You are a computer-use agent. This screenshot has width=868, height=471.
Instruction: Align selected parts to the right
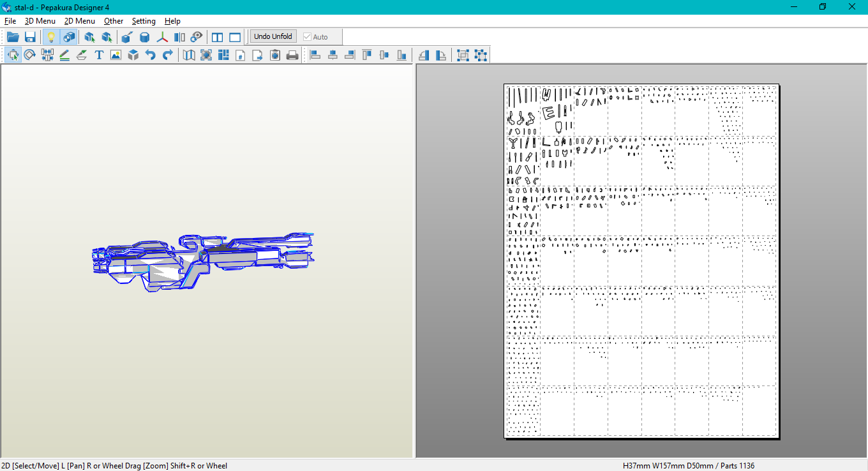click(x=350, y=55)
